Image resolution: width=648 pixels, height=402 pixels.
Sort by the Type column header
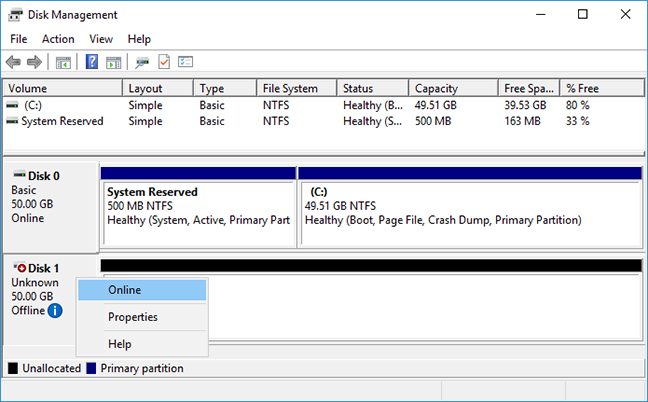pyautogui.click(x=225, y=88)
